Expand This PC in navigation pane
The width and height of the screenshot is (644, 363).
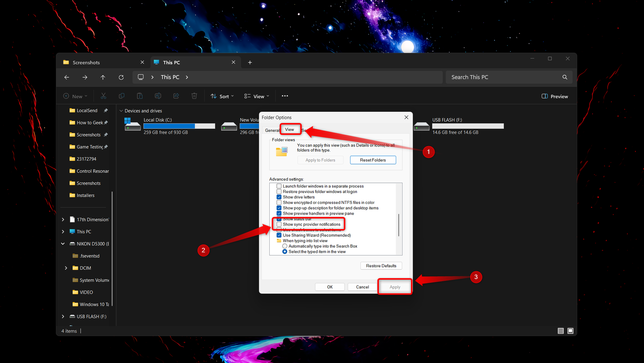pyautogui.click(x=63, y=232)
